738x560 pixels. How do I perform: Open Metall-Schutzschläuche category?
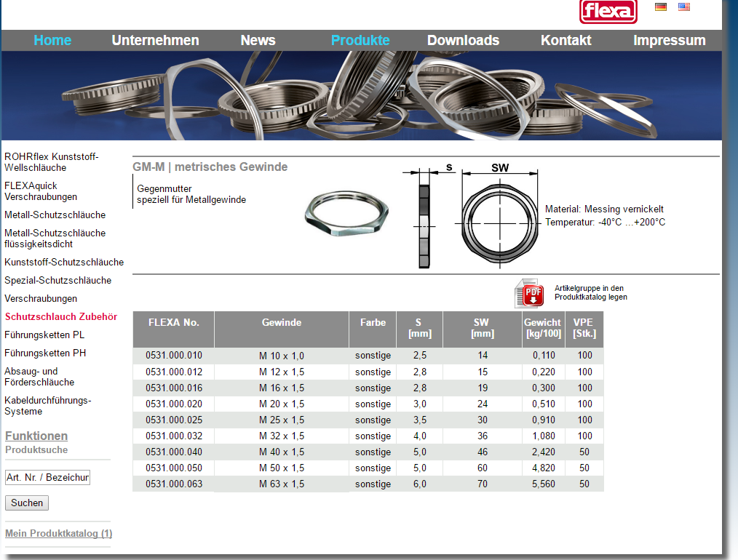[55, 215]
